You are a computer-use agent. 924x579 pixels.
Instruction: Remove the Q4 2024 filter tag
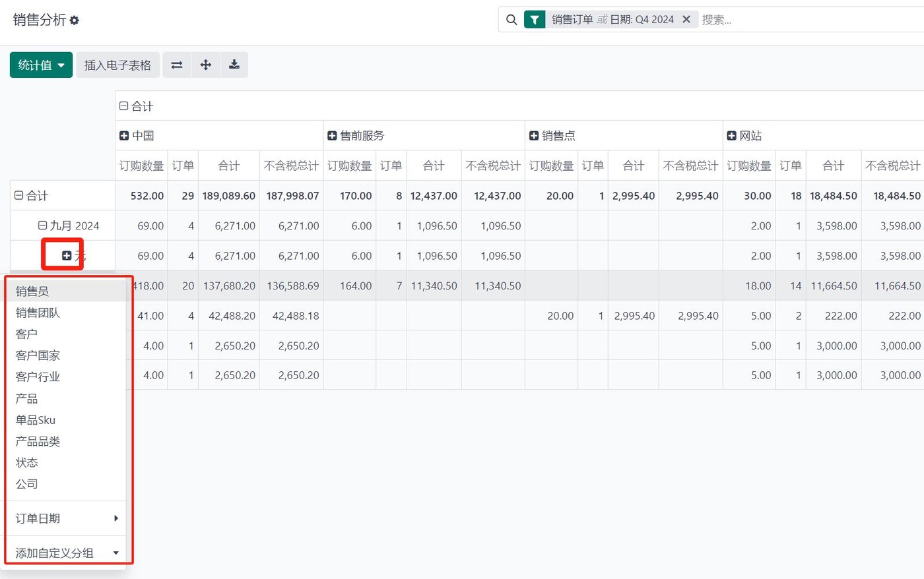(x=686, y=20)
